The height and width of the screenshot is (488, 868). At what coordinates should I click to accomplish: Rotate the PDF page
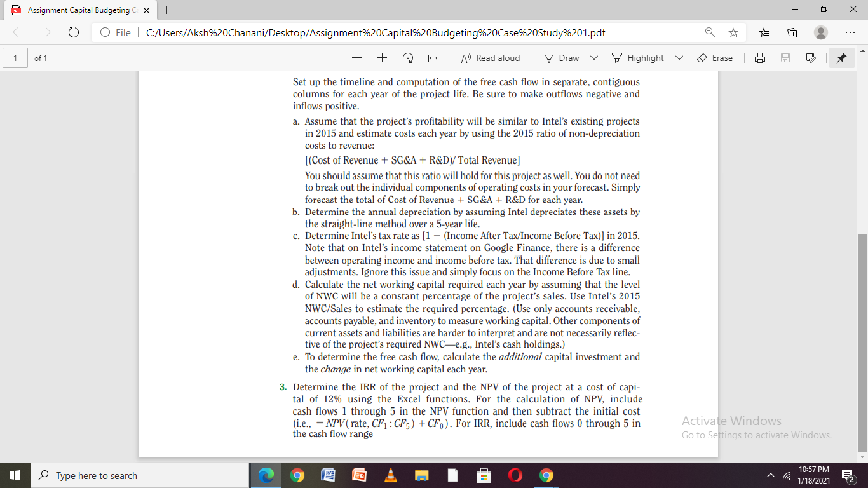tap(407, 58)
